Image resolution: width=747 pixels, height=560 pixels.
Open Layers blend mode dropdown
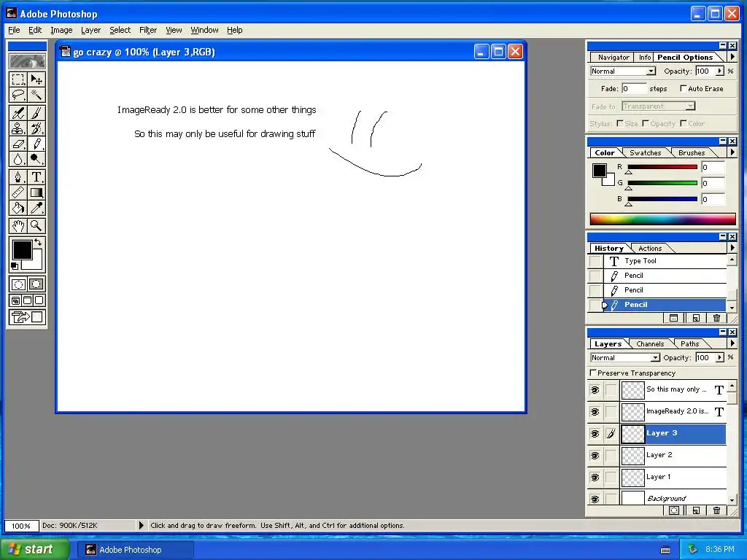pyautogui.click(x=625, y=357)
